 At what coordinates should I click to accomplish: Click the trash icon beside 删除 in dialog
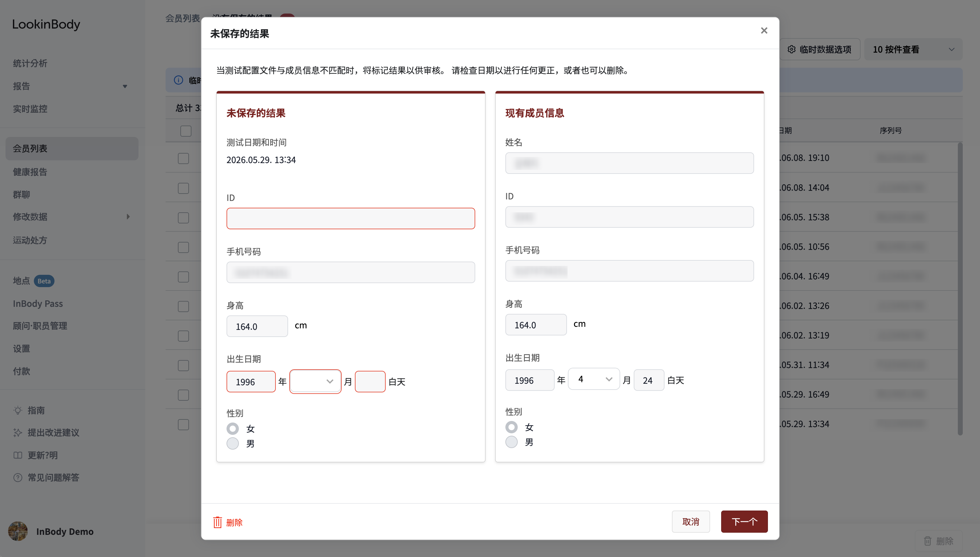click(217, 522)
